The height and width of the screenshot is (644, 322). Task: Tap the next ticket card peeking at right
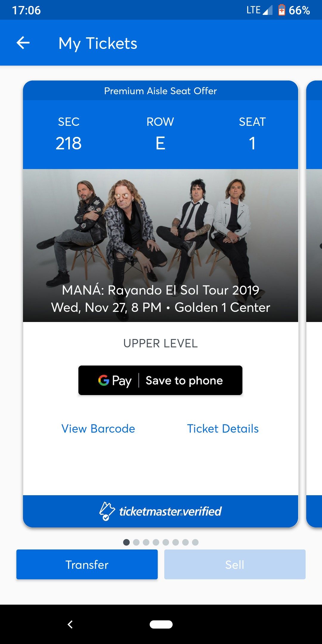point(314,298)
